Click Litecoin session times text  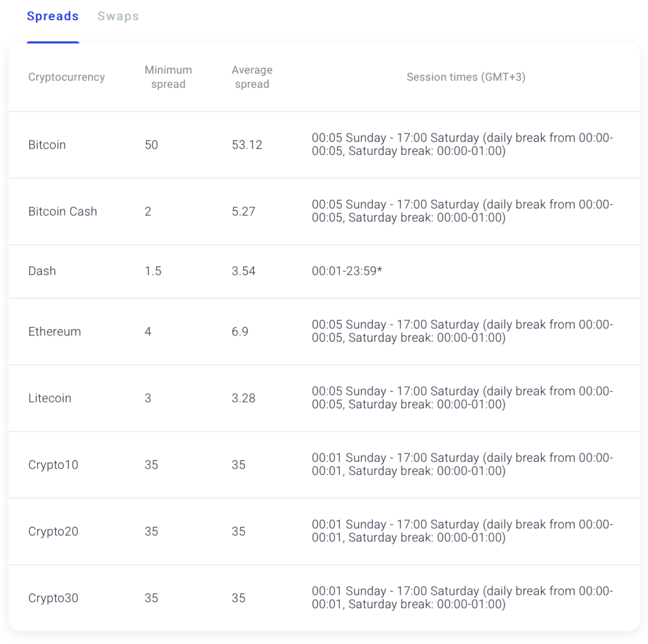(x=463, y=398)
